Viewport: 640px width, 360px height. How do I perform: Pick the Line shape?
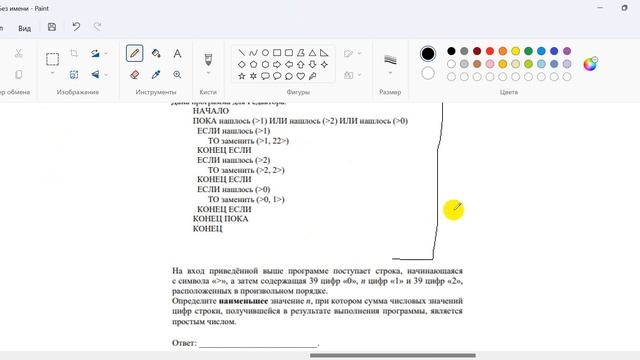point(242,53)
